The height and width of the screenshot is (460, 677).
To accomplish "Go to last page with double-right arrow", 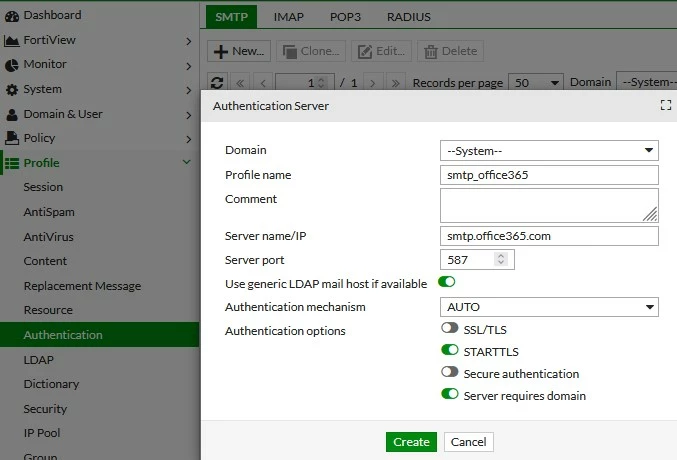I will coord(395,82).
